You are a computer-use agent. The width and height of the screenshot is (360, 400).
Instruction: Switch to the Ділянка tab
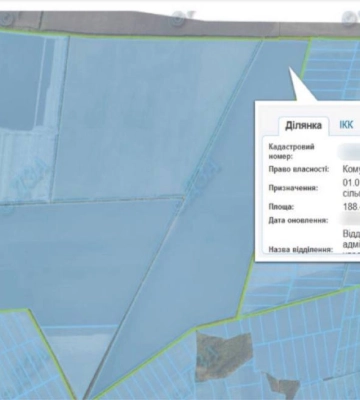[303, 126]
